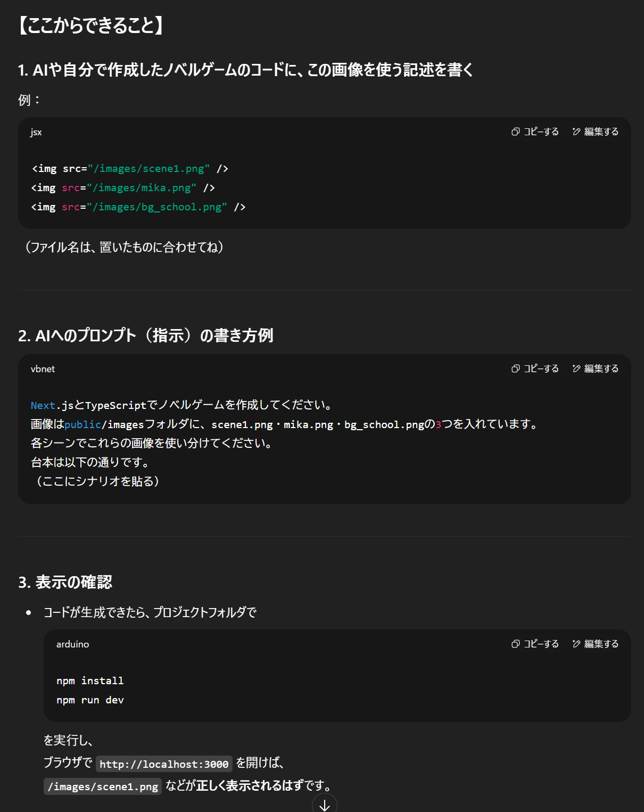Viewport: 644px width, 812px height.
Task: Edit the vbnet prompt code block
Action: (x=595, y=368)
